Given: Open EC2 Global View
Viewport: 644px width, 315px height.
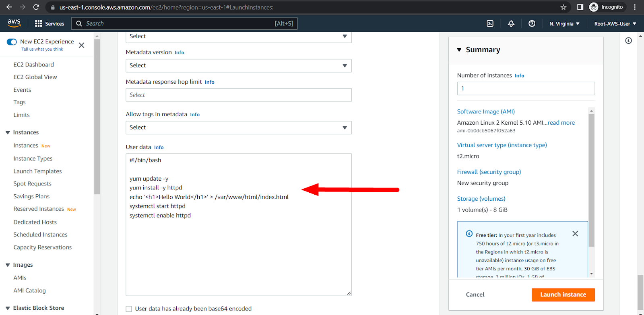Looking at the screenshot, I should coord(35,77).
